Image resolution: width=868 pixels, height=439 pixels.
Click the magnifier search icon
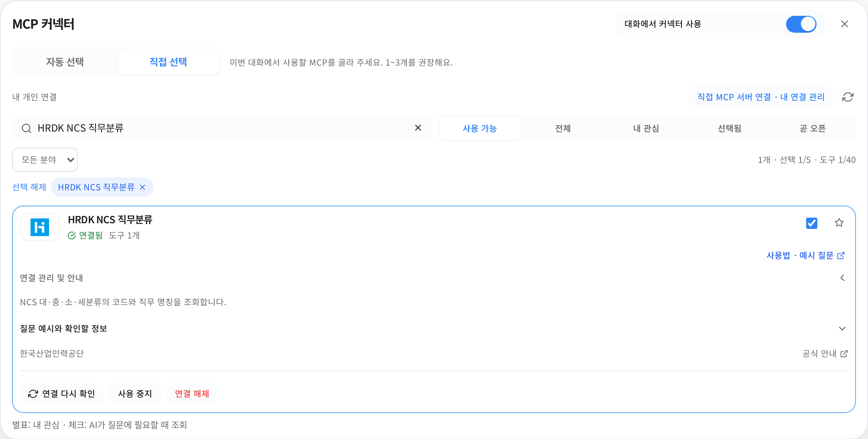[x=26, y=128]
